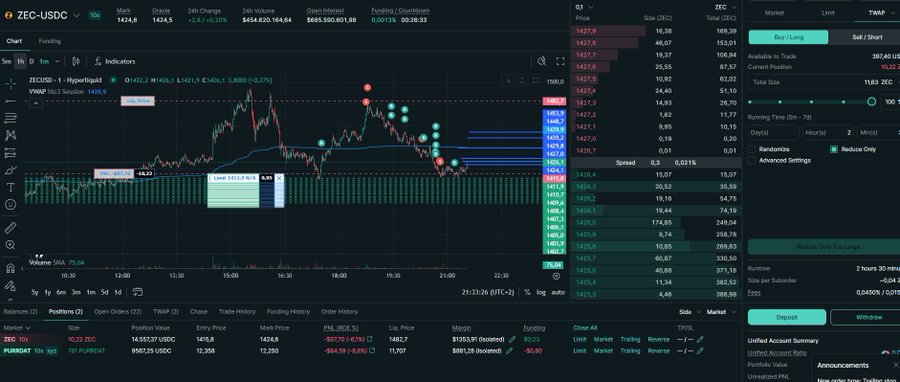Collapse the indicator legend arrow
Screen dimensions: 900x382
[x=36, y=103]
